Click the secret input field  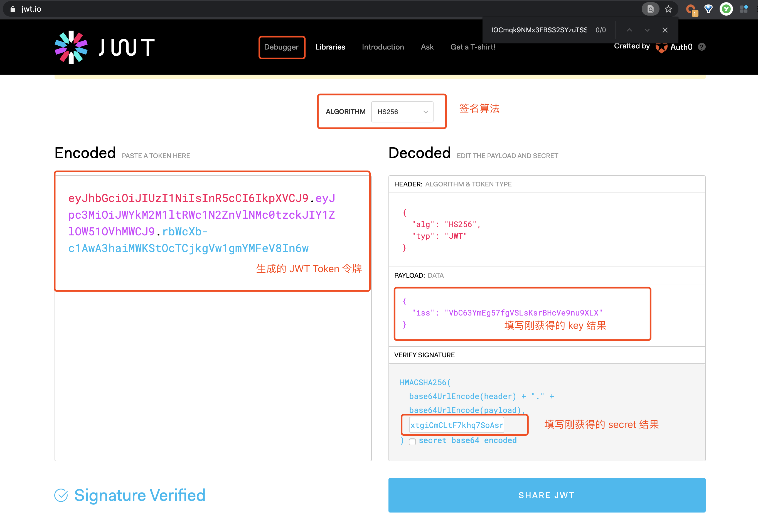[456, 425]
